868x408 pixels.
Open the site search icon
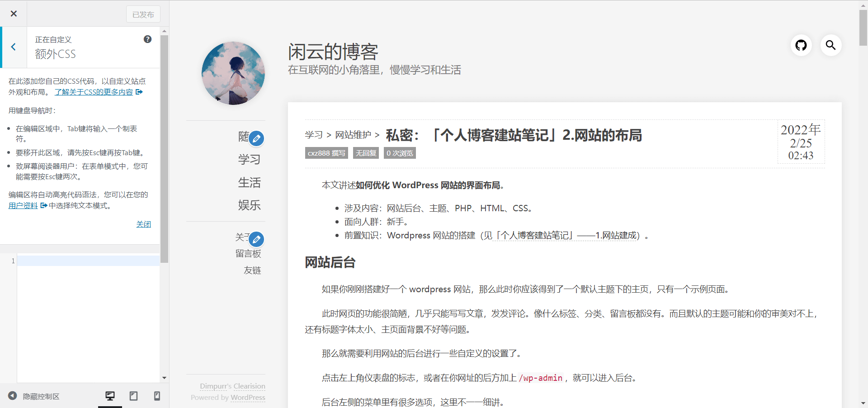click(831, 45)
